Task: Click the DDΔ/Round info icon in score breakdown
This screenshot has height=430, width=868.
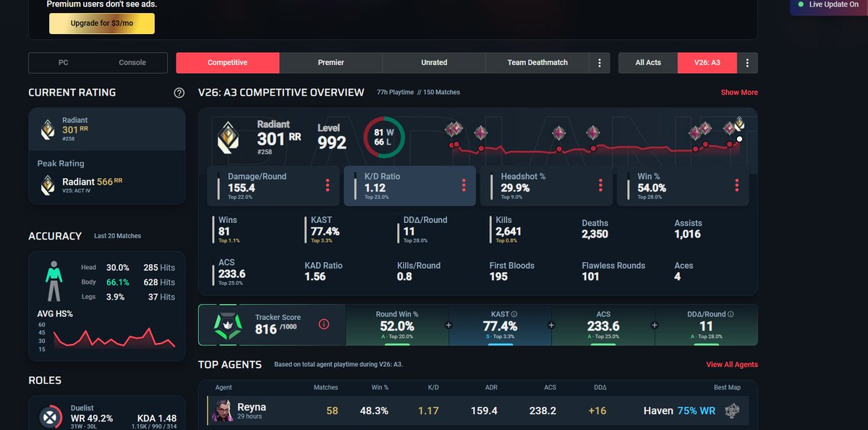Action: click(731, 314)
